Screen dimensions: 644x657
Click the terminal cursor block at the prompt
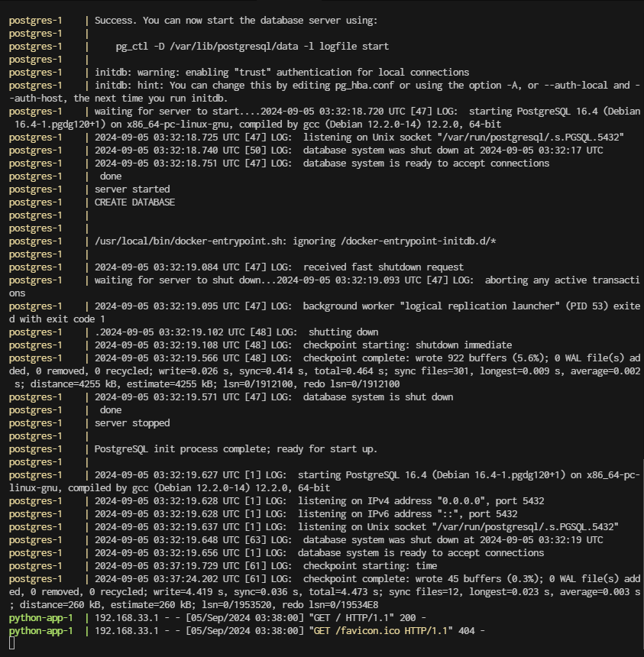[x=12, y=644]
